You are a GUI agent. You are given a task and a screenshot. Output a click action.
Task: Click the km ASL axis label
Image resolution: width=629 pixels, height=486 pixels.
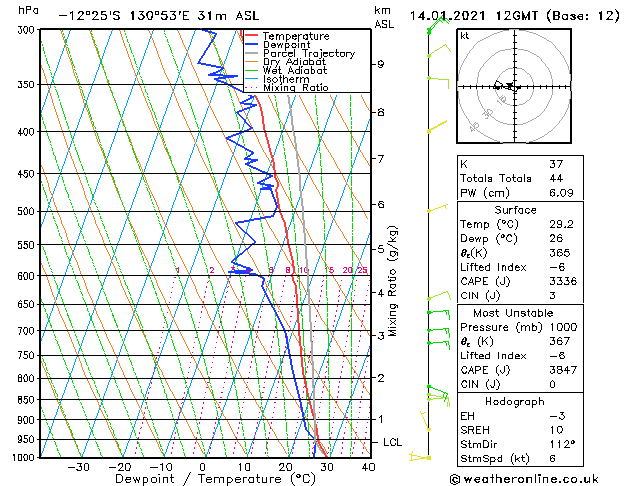(x=384, y=17)
